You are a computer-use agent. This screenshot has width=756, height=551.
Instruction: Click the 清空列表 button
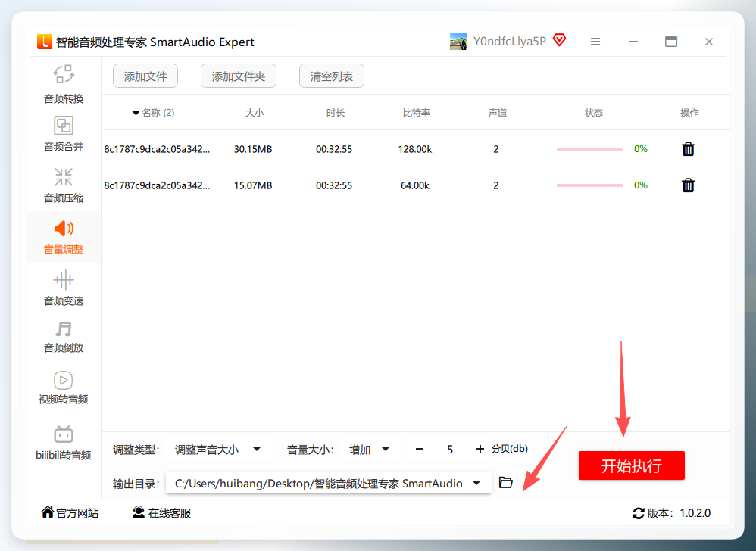coord(331,76)
